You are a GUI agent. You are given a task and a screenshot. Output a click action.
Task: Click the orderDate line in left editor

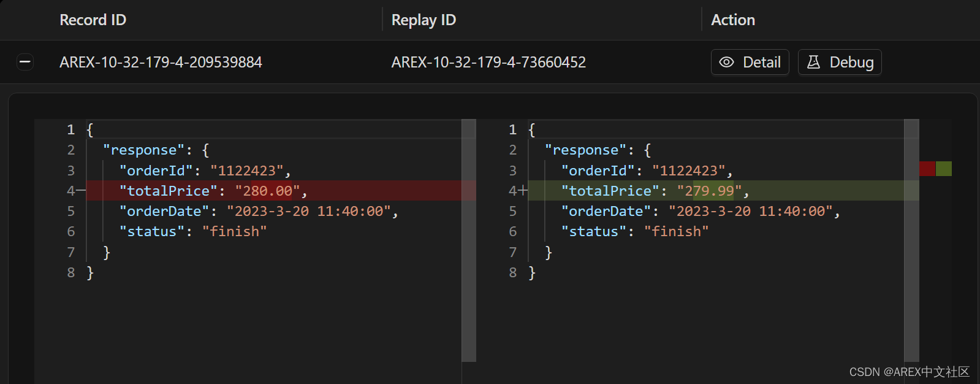click(x=259, y=211)
